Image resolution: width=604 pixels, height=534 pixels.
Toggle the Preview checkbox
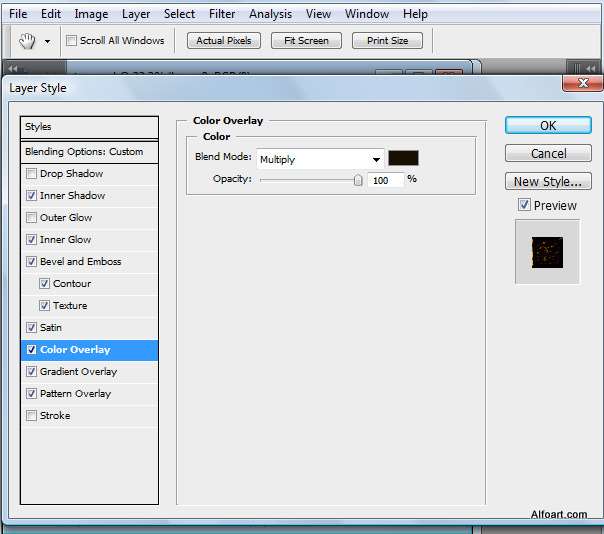tap(524, 205)
